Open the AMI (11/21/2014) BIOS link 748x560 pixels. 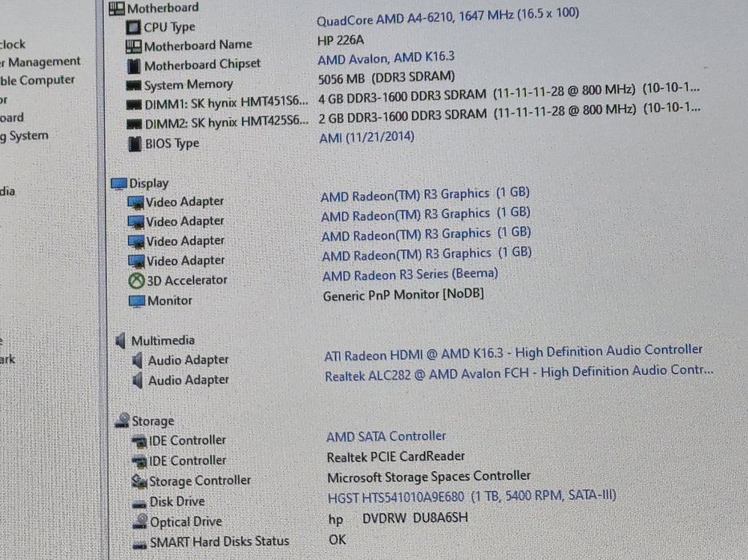[x=366, y=137]
